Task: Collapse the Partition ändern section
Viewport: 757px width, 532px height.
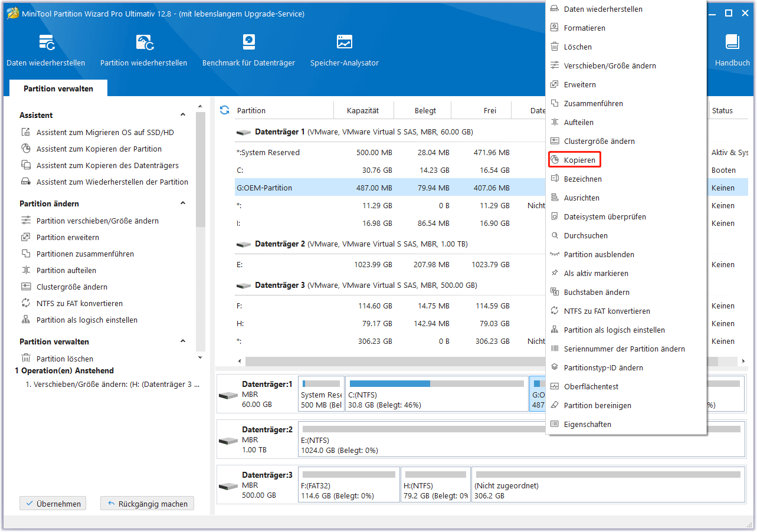Action: (183, 203)
